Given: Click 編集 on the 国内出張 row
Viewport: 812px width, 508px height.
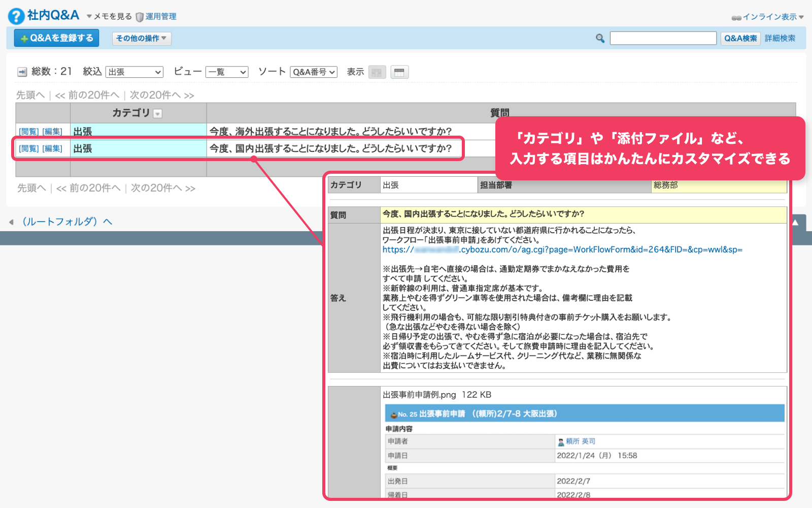Looking at the screenshot, I should tap(52, 148).
